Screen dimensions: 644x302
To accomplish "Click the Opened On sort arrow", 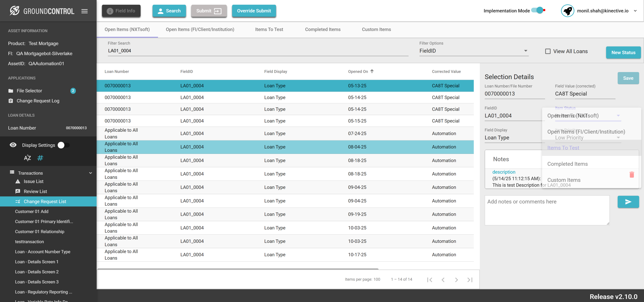I will pos(372,71).
